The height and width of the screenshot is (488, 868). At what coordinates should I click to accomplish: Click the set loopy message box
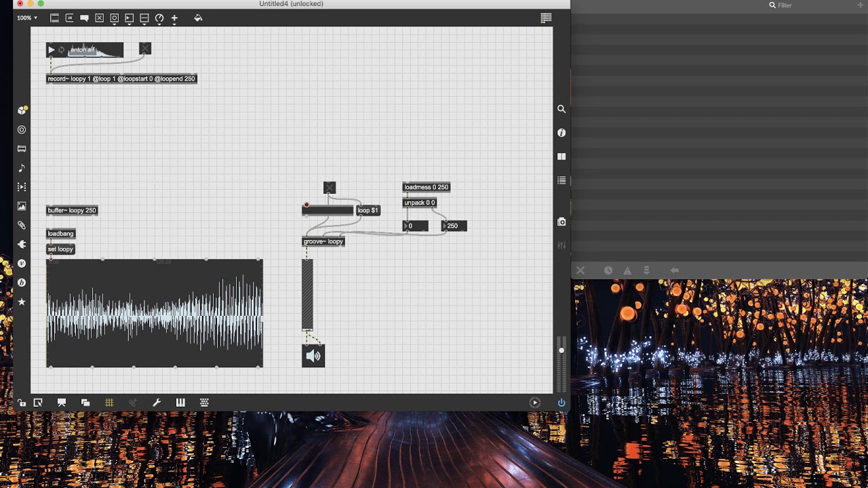tap(60, 249)
